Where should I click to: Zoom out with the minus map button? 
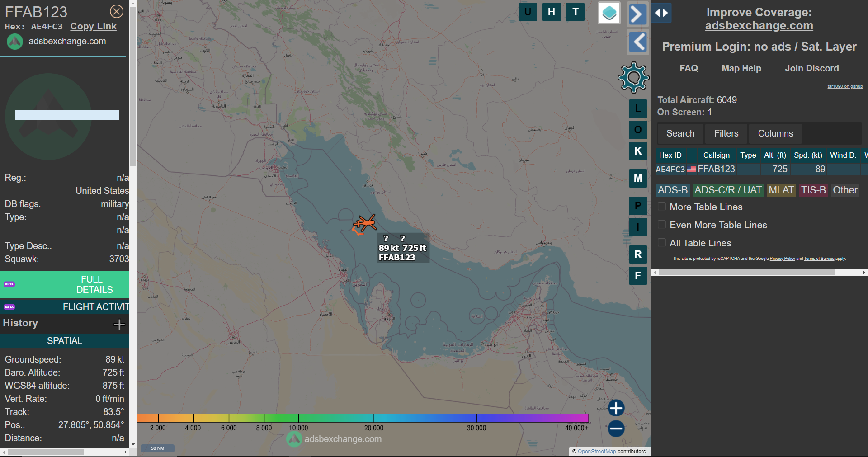[616, 429]
